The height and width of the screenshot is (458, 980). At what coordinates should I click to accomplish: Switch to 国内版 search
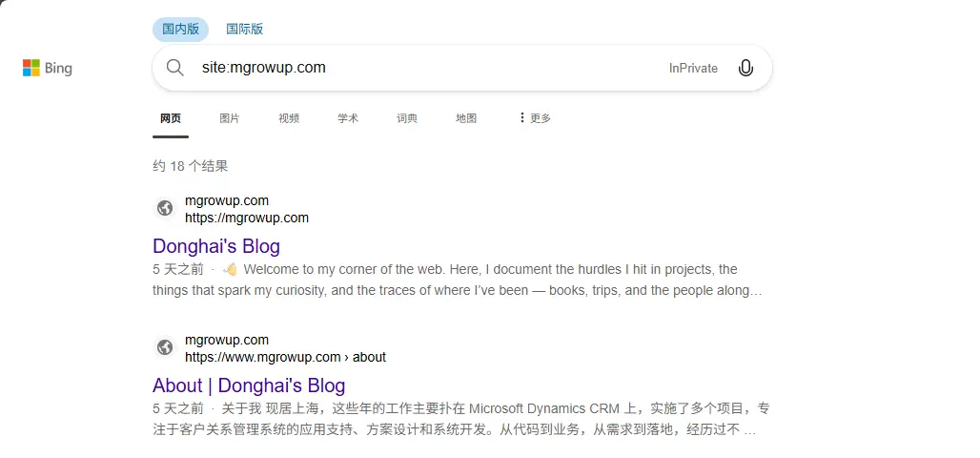180,30
